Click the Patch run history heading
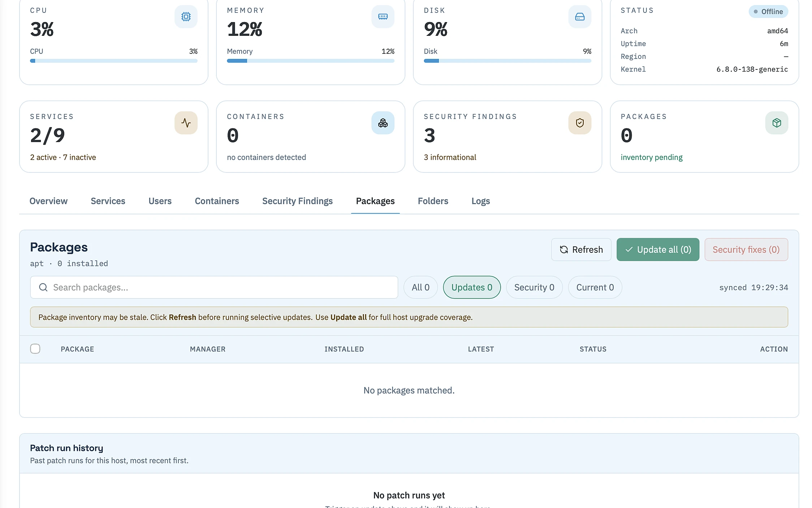Screen dimensions: 812x508 [66, 448]
